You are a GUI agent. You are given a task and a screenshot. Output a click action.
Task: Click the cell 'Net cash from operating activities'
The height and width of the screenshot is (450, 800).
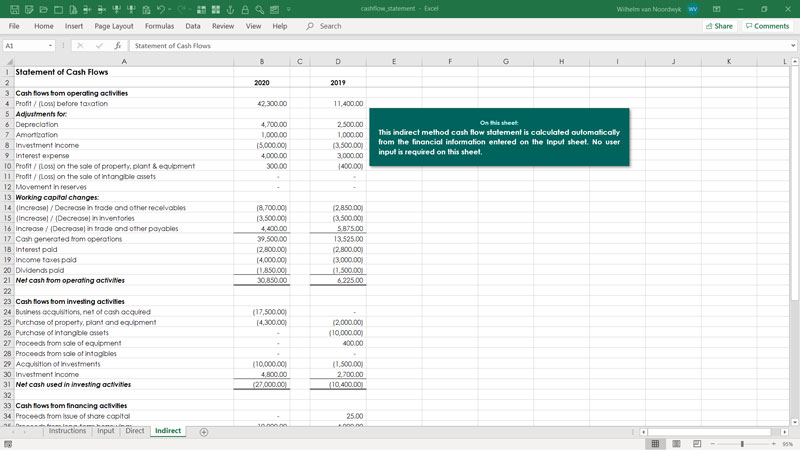123,281
